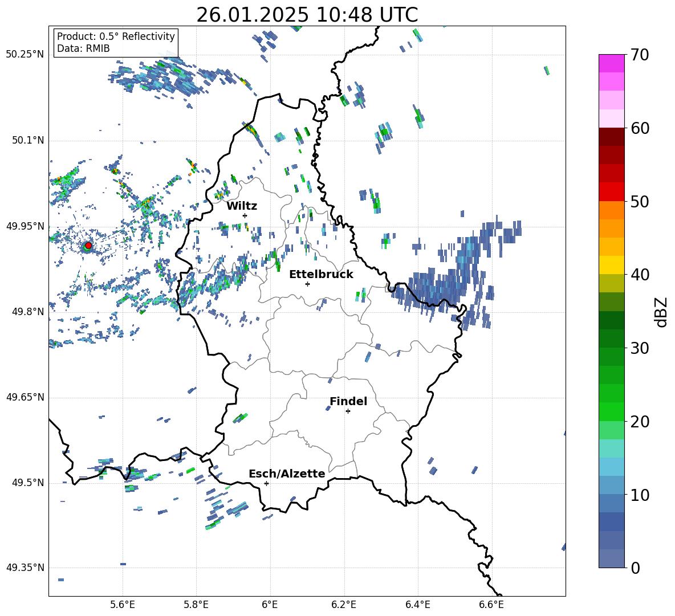Click the 5.6°E longitude tick label
This screenshot has height=616, width=675.
(123, 605)
